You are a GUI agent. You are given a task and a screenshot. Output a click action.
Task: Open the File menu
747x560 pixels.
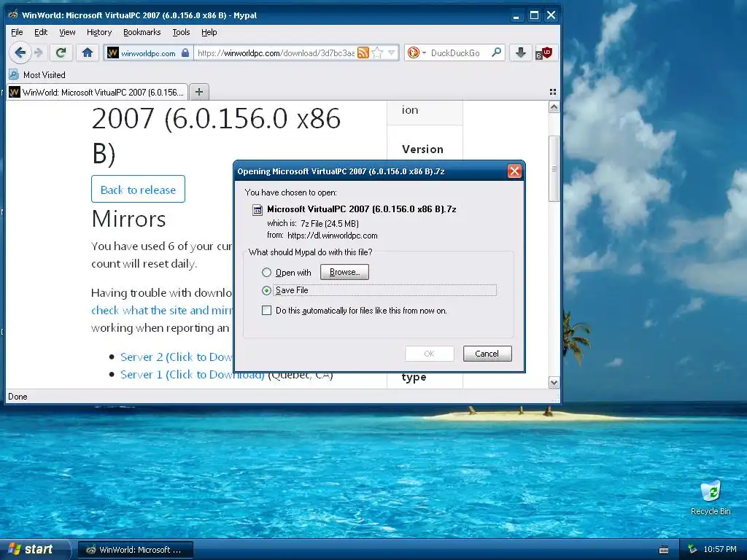pyautogui.click(x=17, y=32)
